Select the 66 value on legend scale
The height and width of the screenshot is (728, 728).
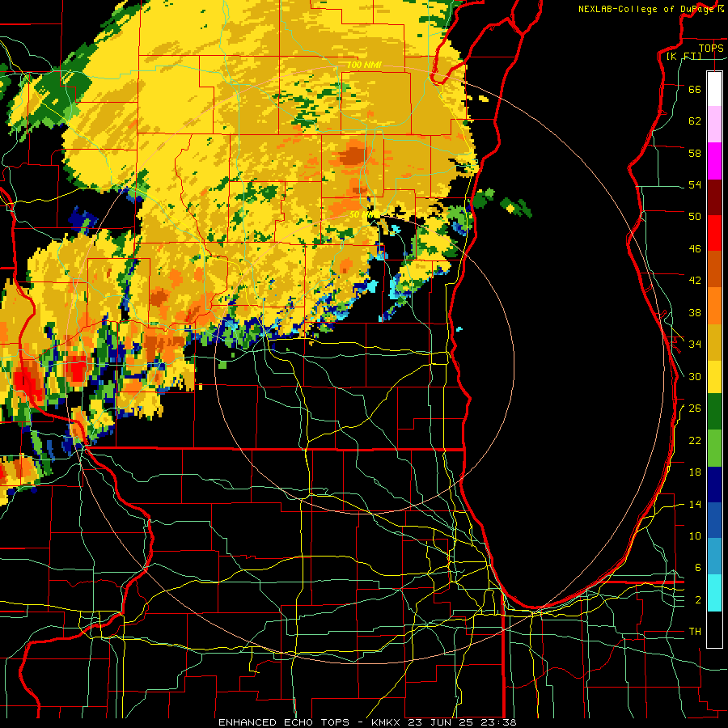click(x=695, y=89)
